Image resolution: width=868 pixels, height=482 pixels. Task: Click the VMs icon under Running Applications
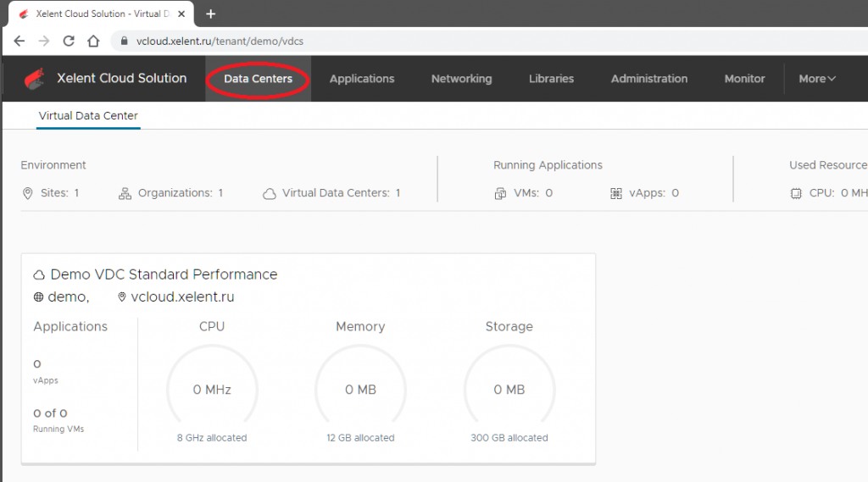click(x=500, y=193)
